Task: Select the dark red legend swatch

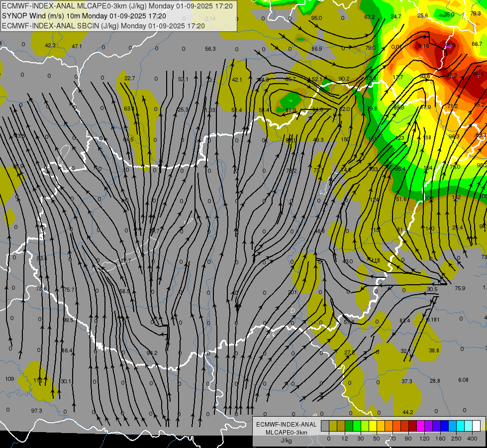Action: (412, 426)
